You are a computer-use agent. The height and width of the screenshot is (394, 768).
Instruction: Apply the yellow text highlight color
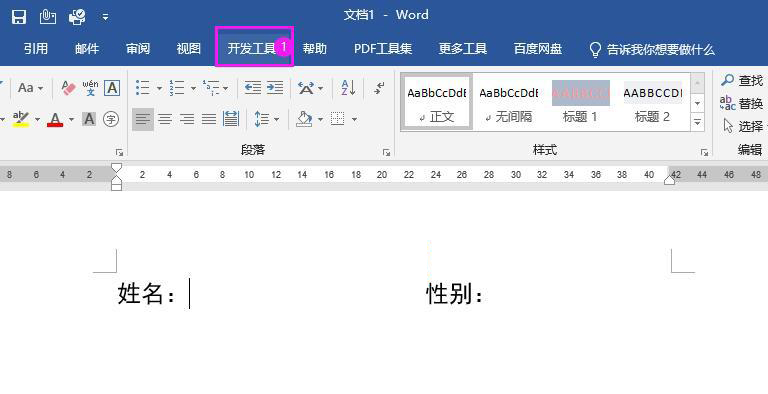pyautogui.click(x=21, y=119)
